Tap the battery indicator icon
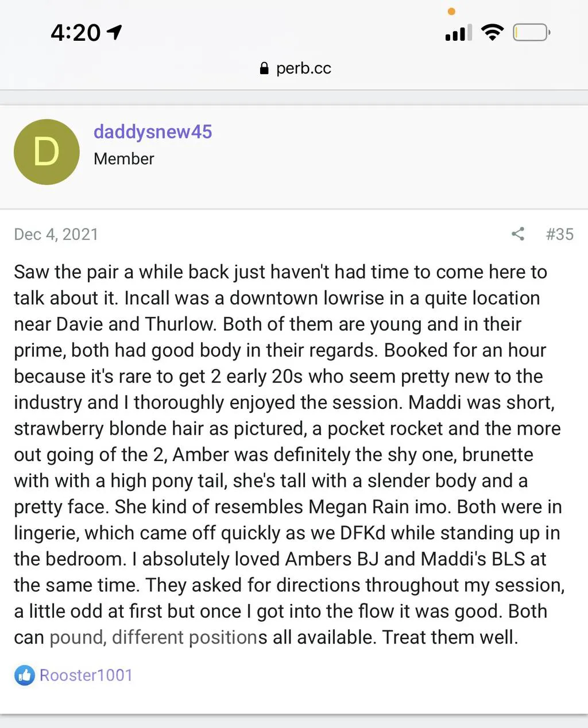Screen dimensions: 588x728 (531, 33)
